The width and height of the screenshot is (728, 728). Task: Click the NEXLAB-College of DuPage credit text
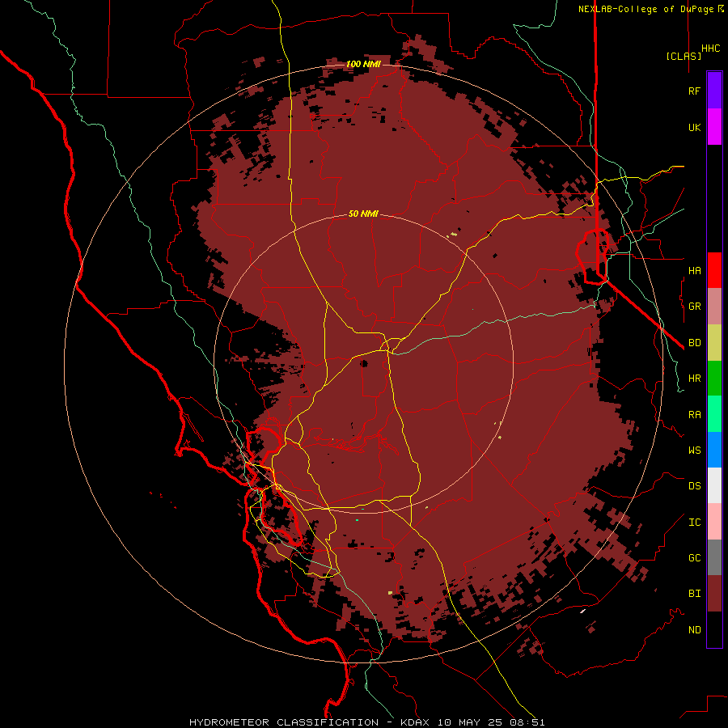651,9
